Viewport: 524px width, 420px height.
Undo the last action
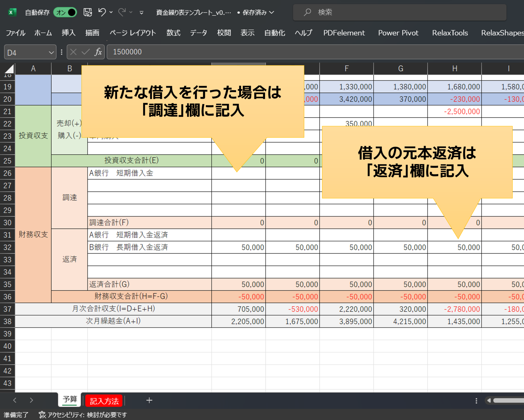(x=102, y=12)
